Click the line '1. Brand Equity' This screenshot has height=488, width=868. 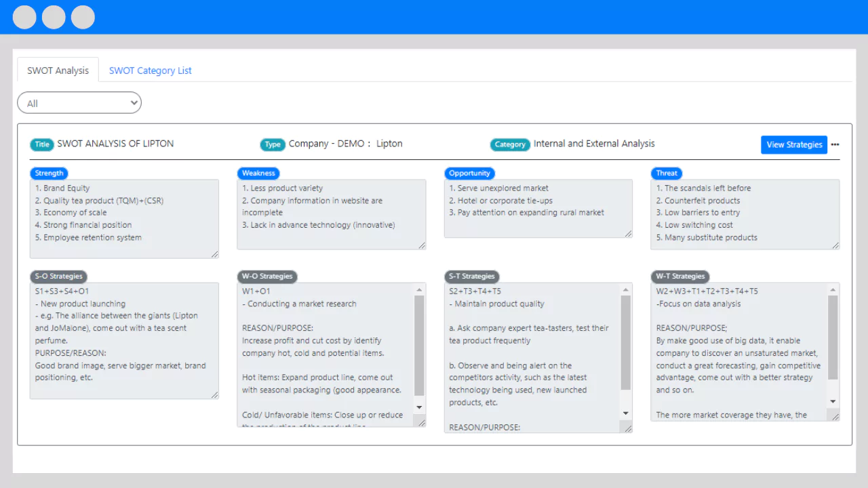pyautogui.click(x=62, y=188)
